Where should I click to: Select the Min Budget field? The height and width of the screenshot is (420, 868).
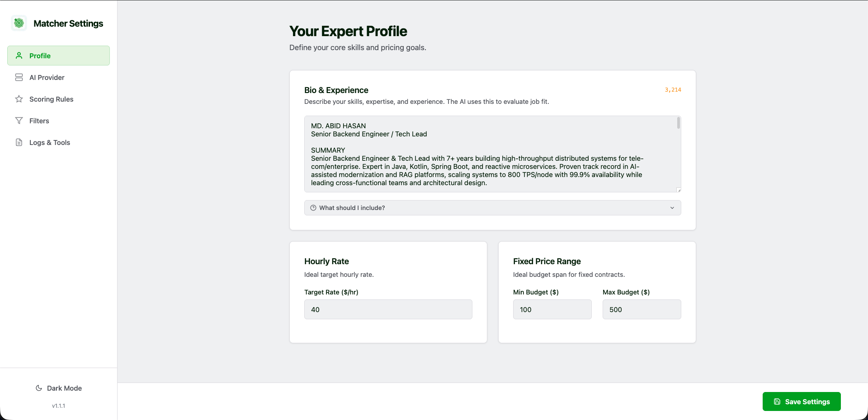pos(552,309)
